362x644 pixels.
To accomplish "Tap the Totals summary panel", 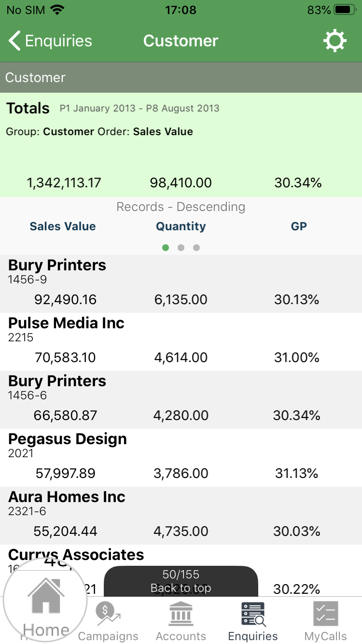I will click(x=181, y=145).
